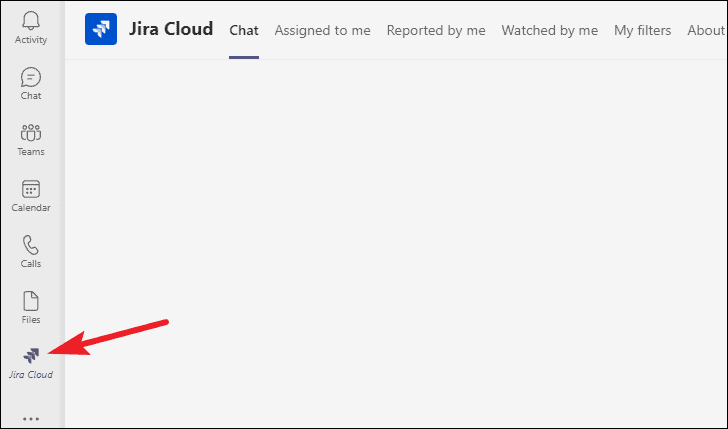Click the Jira Cloud label under sidebar icon
Image resolution: width=728 pixels, height=429 pixels.
click(31, 374)
